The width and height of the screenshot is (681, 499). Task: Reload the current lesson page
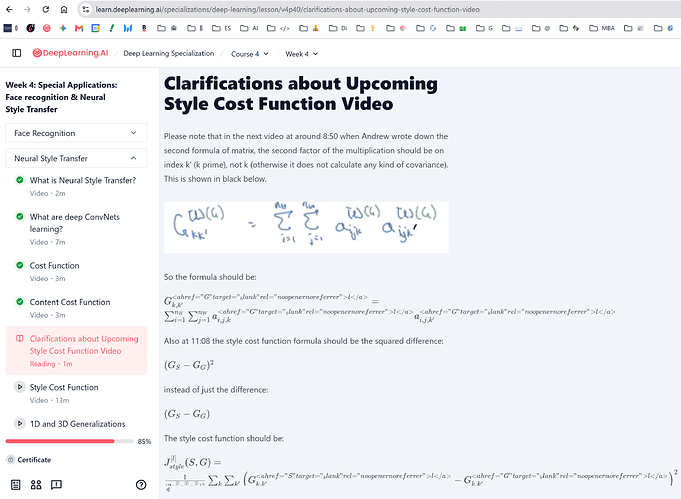[46, 9]
